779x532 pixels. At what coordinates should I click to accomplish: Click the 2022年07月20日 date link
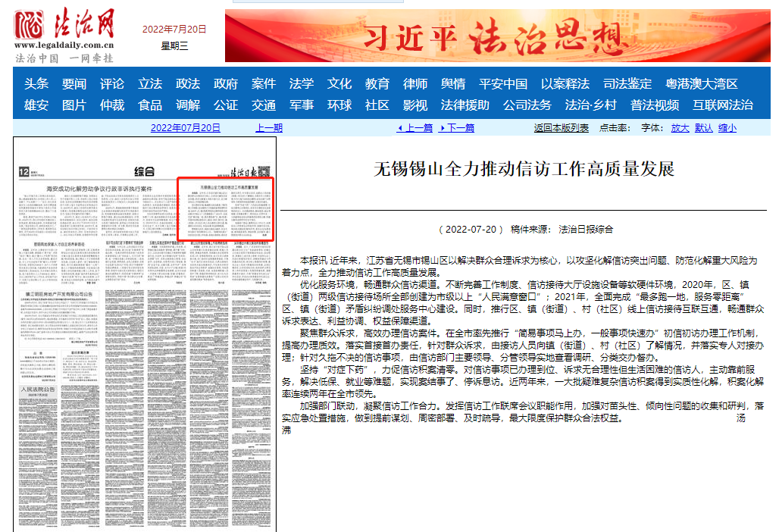click(x=186, y=128)
